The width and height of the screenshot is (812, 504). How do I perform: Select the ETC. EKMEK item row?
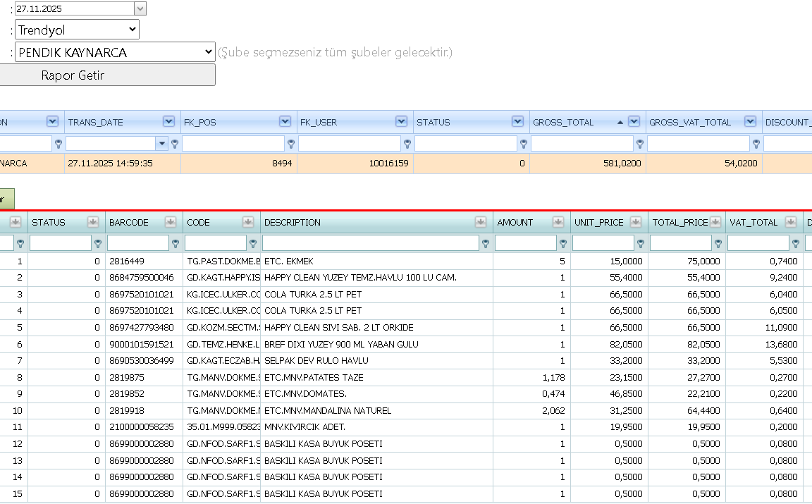[x=406, y=261]
